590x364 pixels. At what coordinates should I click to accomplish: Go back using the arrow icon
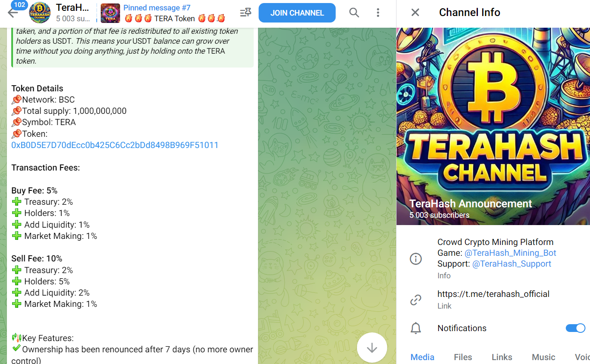13,13
